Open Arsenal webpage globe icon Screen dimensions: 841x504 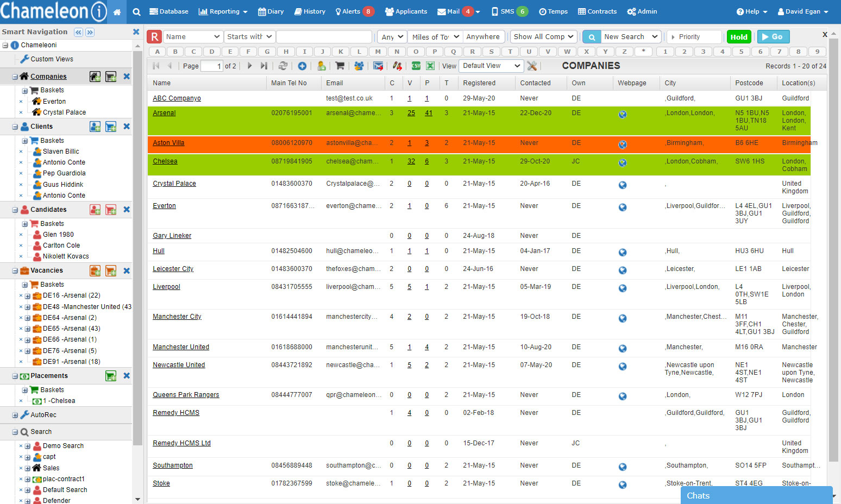pos(623,114)
